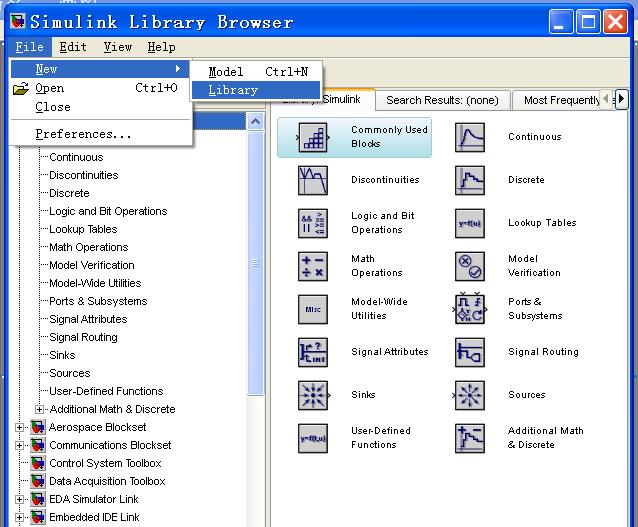The height and width of the screenshot is (527, 638).
Task: Select Lookup Tables in the tree
Action: pos(83,229)
